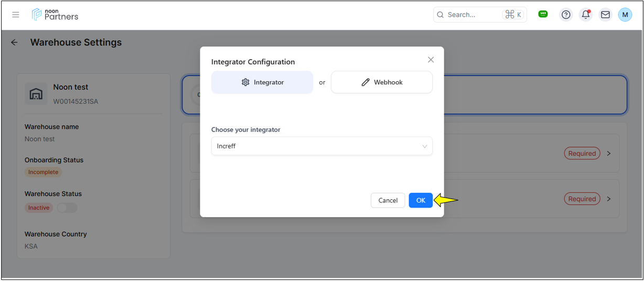
Task: Click the noon Partners logo
Action: 55,15
